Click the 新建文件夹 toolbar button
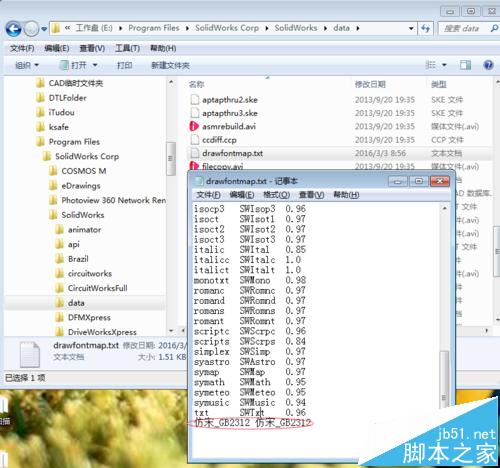 click(170, 65)
